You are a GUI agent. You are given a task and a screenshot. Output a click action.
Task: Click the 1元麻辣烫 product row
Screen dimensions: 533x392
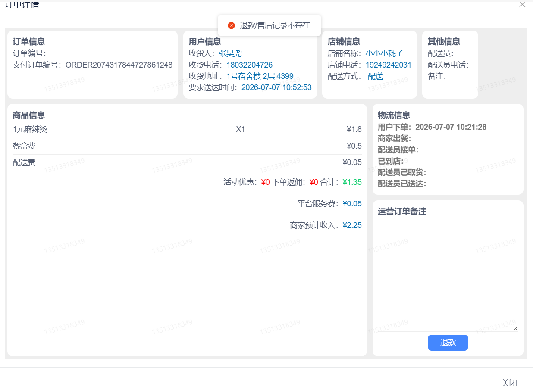click(x=187, y=129)
